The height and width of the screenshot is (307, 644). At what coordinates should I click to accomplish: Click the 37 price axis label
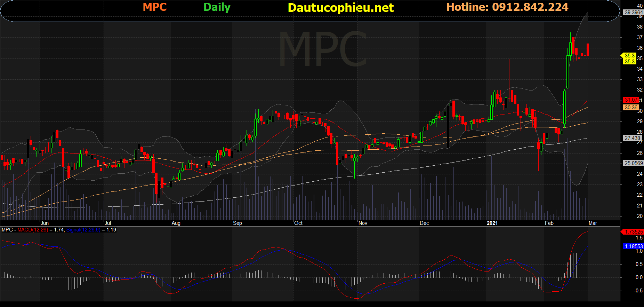click(x=640, y=37)
